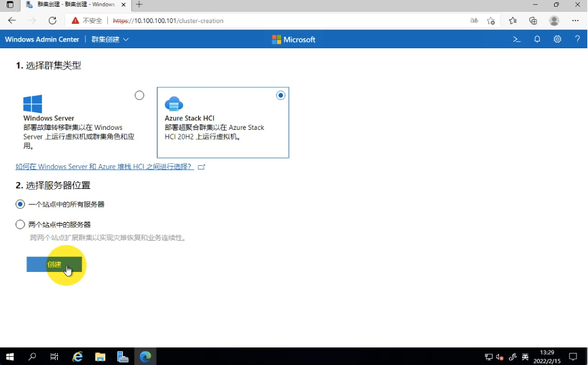Open the help question mark
Viewport: 588px width, 365px height.
(x=578, y=39)
